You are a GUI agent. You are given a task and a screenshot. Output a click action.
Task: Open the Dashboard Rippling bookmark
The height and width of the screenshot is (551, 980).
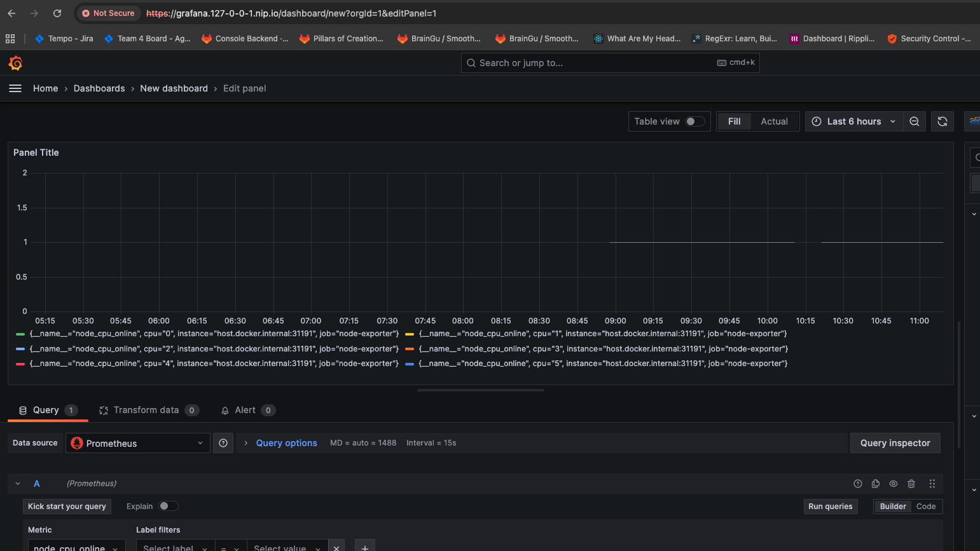coord(832,39)
